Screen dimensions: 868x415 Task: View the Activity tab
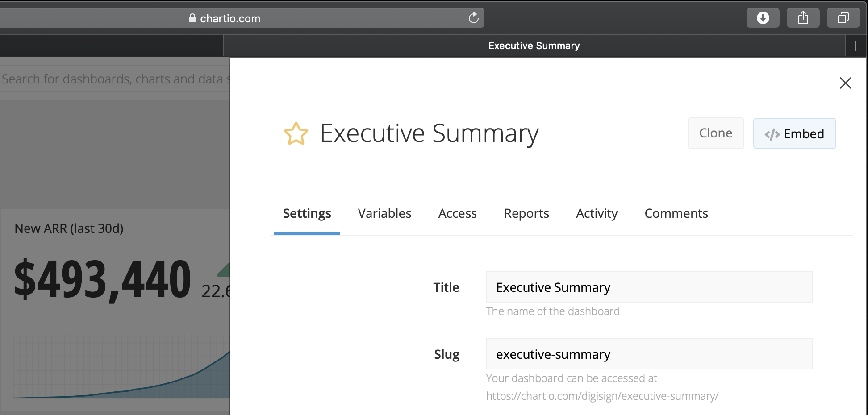[597, 214]
